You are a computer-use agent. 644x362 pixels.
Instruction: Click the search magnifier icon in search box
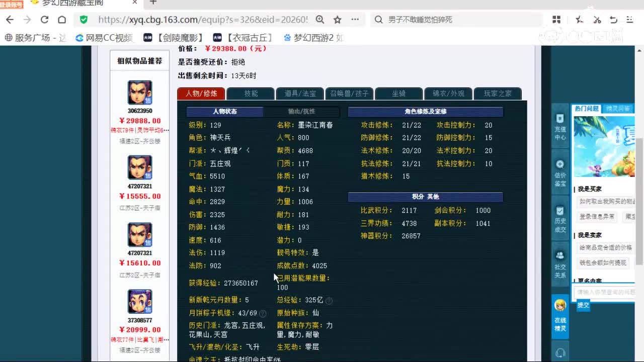pyautogui.click(x=379, y=20)
